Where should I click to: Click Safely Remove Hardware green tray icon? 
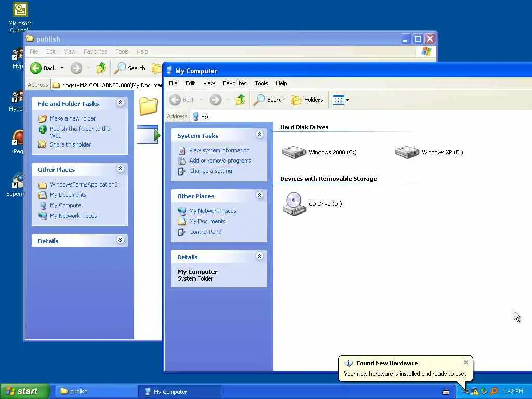point(484,392)
